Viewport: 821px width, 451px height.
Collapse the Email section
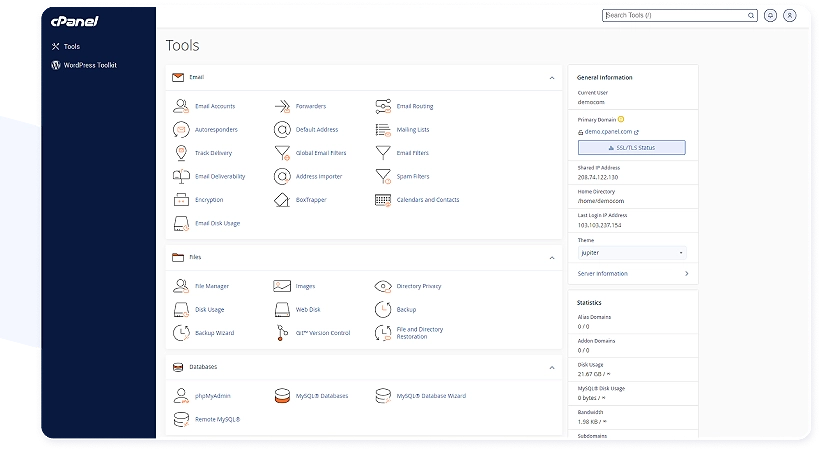(x=551, y=77)
